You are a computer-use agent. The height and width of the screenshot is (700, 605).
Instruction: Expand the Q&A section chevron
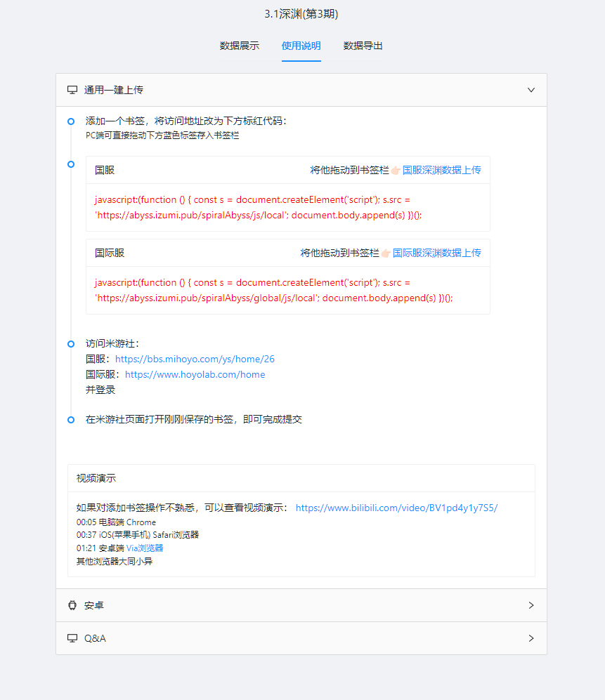531,638
